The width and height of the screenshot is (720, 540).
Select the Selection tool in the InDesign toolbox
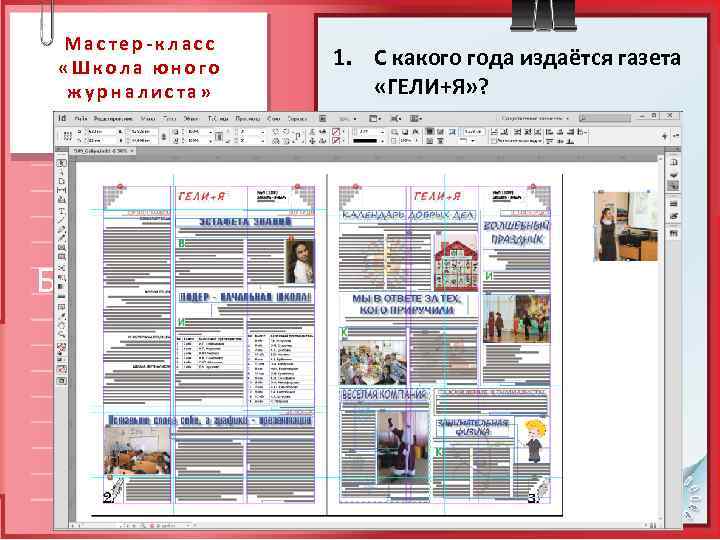pyautogui.click(x=61, y=163)
